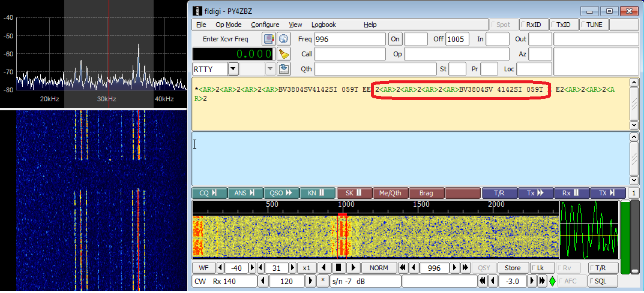Open the Help menu
This screenshot has width=644, height=293.
click(370, 25)
